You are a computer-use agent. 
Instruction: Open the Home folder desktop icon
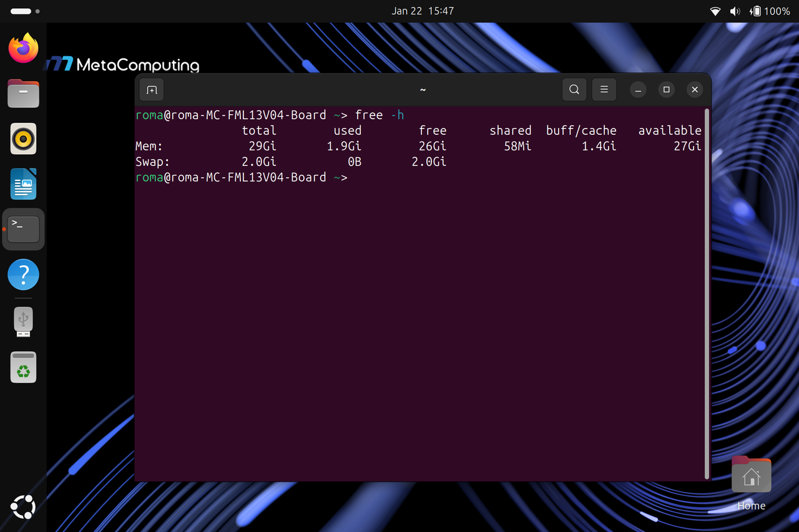(751, 484)
